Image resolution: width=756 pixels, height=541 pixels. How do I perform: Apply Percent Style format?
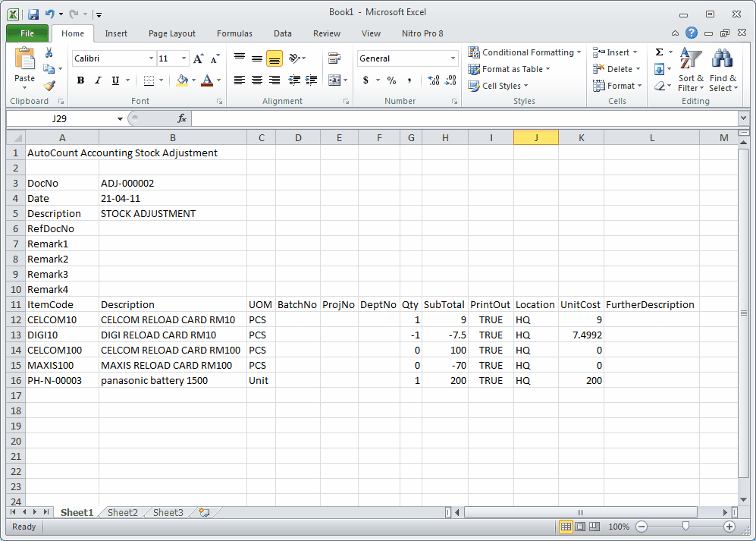click(391, 80)
